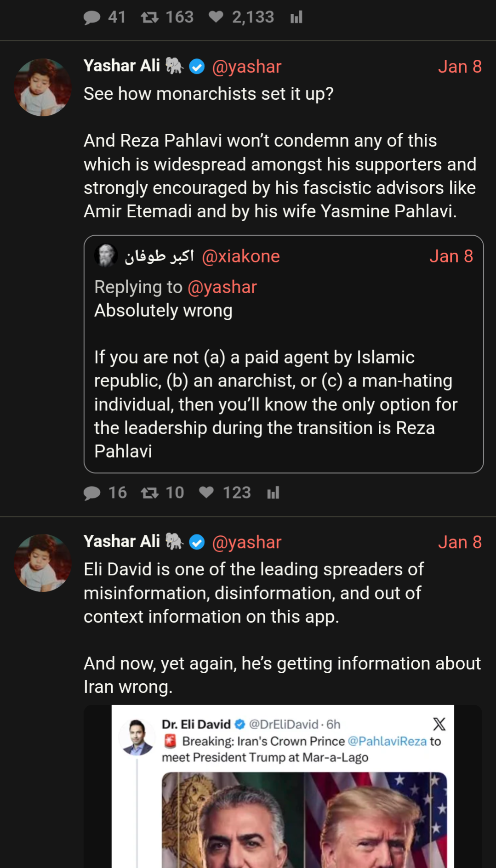Click @yashar link in 'Replying to' line

(222, 287)
